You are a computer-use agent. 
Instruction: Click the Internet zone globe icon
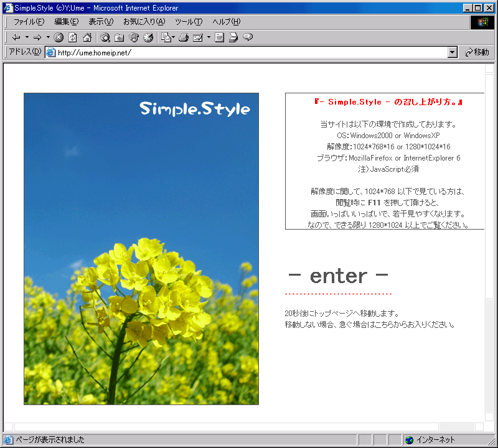410,440
